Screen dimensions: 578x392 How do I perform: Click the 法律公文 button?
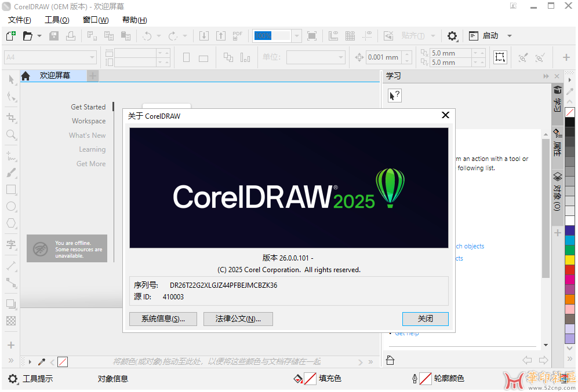point(238,318)
